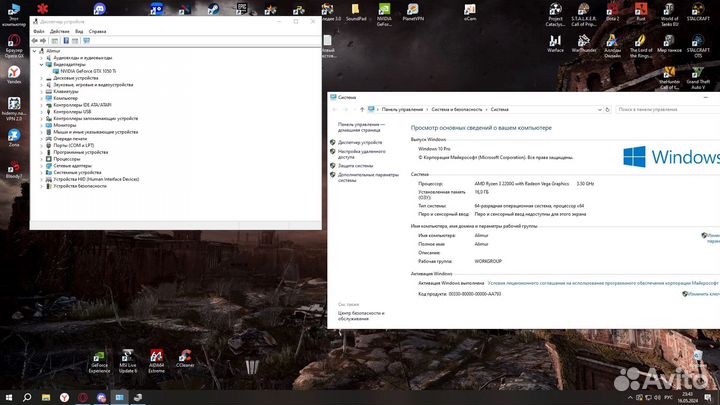Click the blue Help icon in Device Manager toolbar
The width and height of the screenshot is (720, 405).
(x=66, y=41)
